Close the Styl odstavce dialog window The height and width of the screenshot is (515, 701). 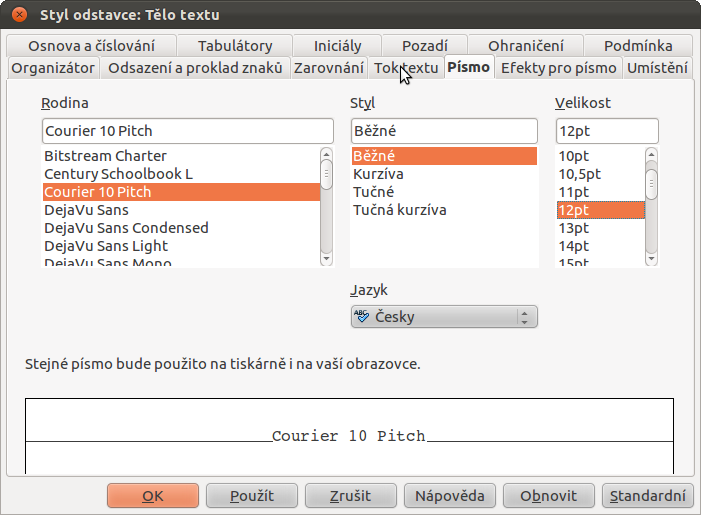point(19,14)
